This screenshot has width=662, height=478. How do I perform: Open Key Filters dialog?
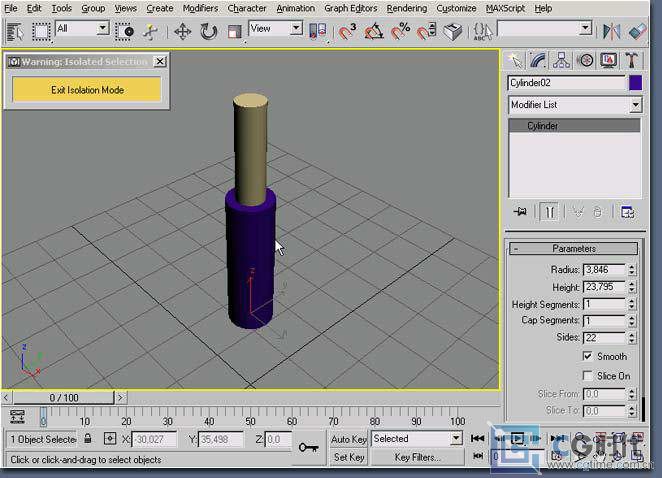(x=417, y=457)
